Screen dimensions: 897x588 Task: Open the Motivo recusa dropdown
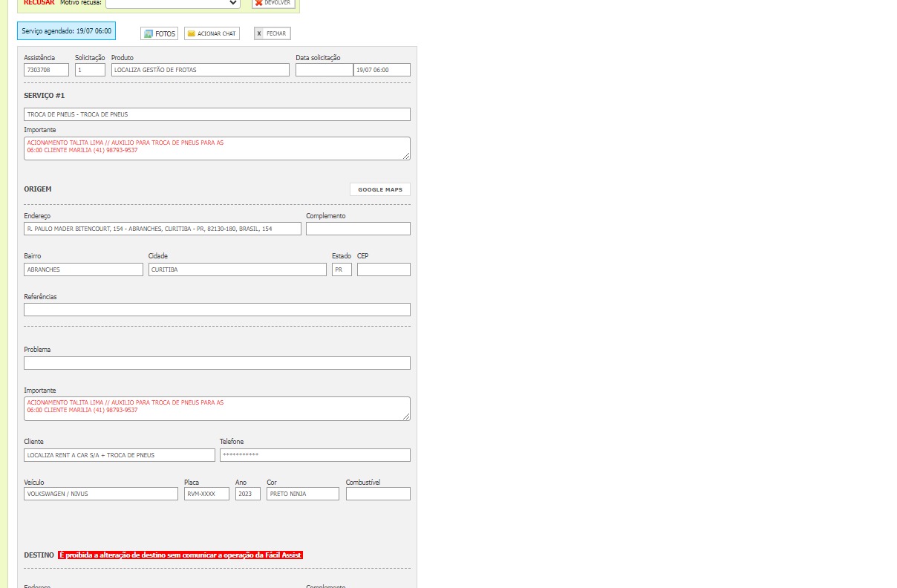[x=173, y=3]
